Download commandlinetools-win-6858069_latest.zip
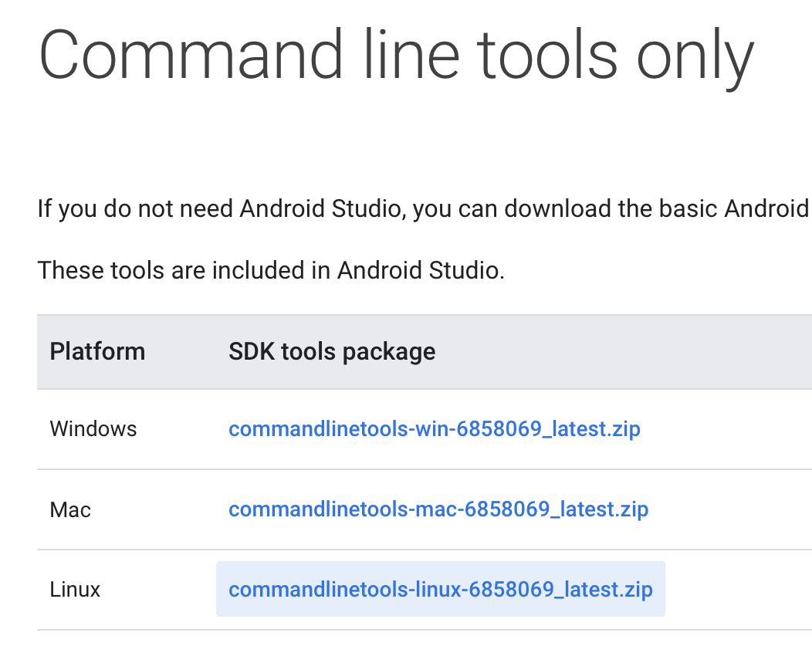812x653 pixels. click(x=435, y=429)
